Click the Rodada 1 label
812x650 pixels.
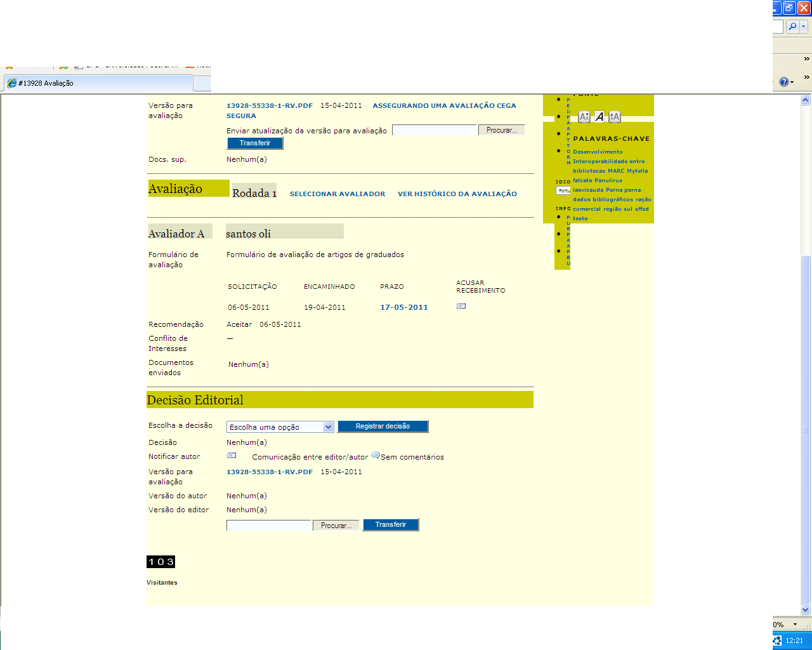(x=254, y=193)
